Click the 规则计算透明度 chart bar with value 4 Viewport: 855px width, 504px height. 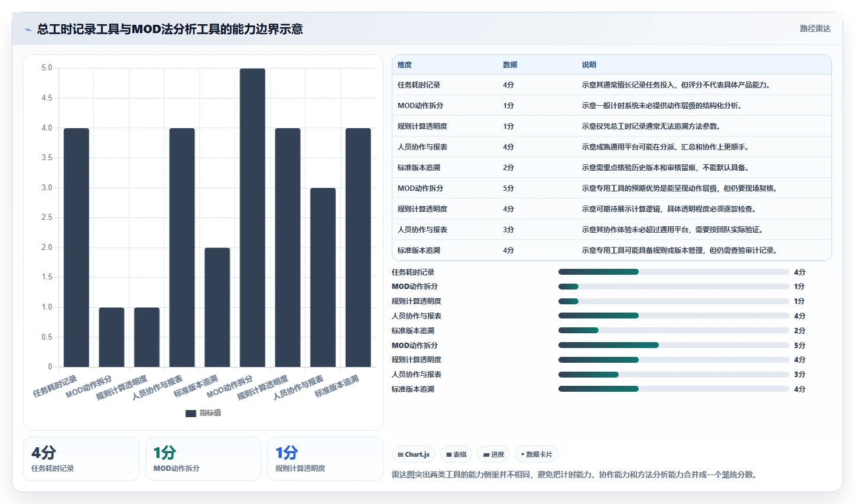pyautogui.click(x=288, y=248)
